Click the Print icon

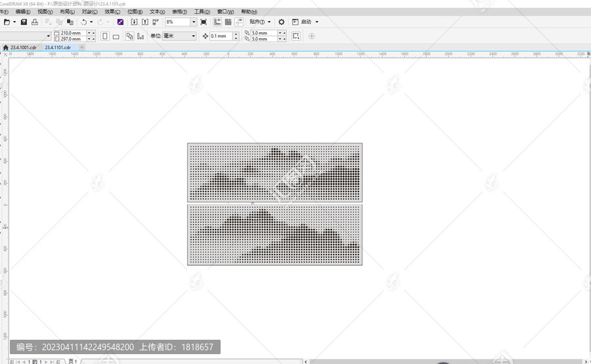[x=35, y=22]
